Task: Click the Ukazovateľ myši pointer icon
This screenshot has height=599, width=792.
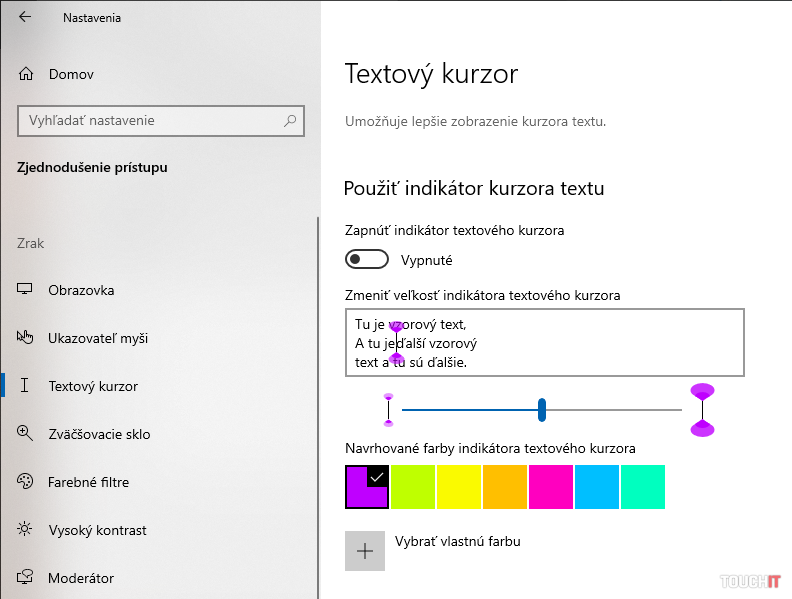Action: 26,338
